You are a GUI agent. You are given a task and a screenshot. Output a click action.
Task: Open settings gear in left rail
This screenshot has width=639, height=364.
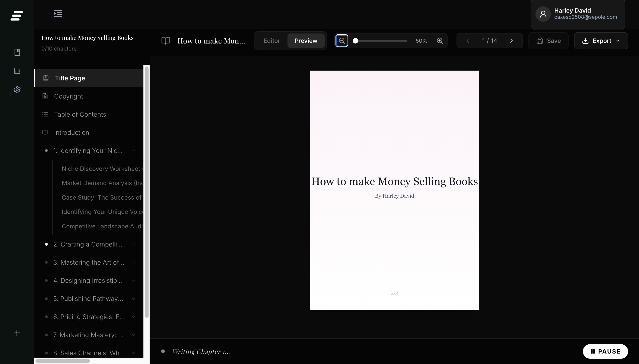pyautogui.click(x=17, y=90)
